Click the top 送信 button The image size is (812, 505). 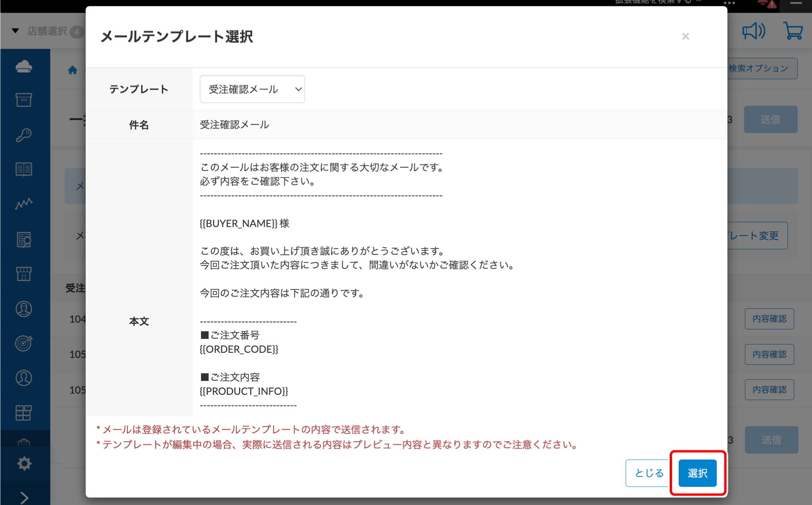pyautogui.click(x=770, y=119)
